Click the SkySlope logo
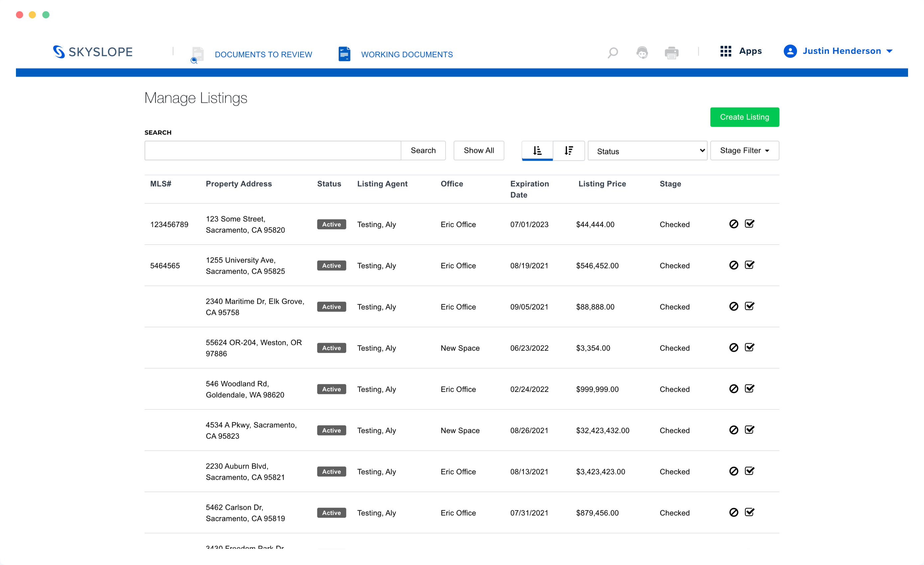 93,52
